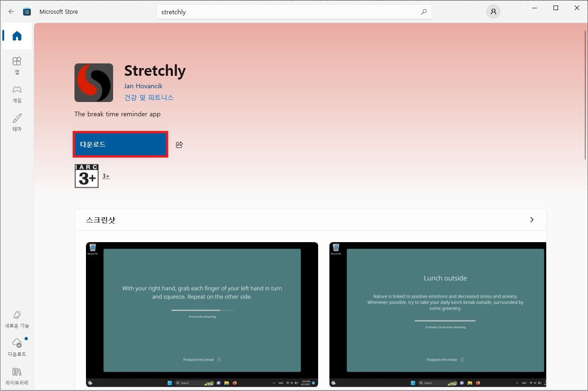Open the finger stretch screenshot thumbnail

(202, 315)
